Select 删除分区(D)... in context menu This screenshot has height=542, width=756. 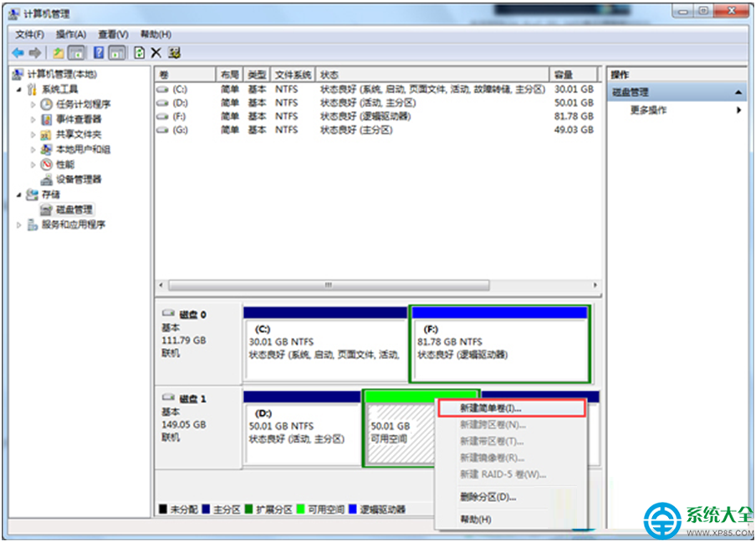click(488, 497)
